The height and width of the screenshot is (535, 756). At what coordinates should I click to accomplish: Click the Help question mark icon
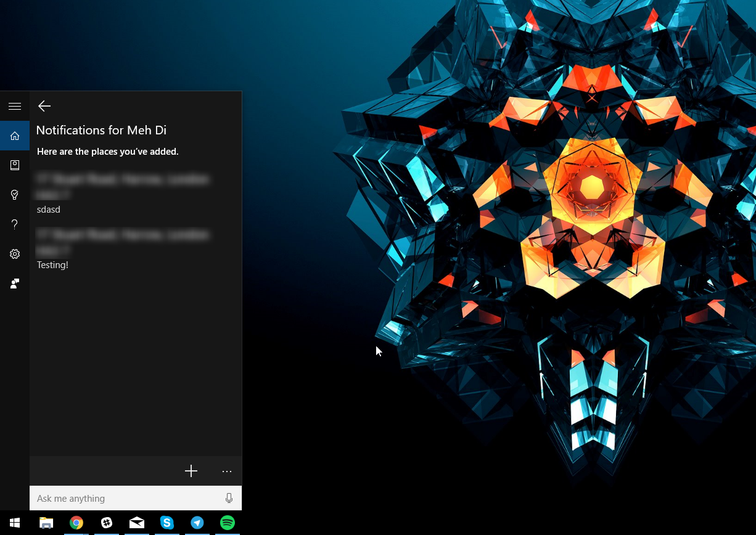click(x=15, y=224)
